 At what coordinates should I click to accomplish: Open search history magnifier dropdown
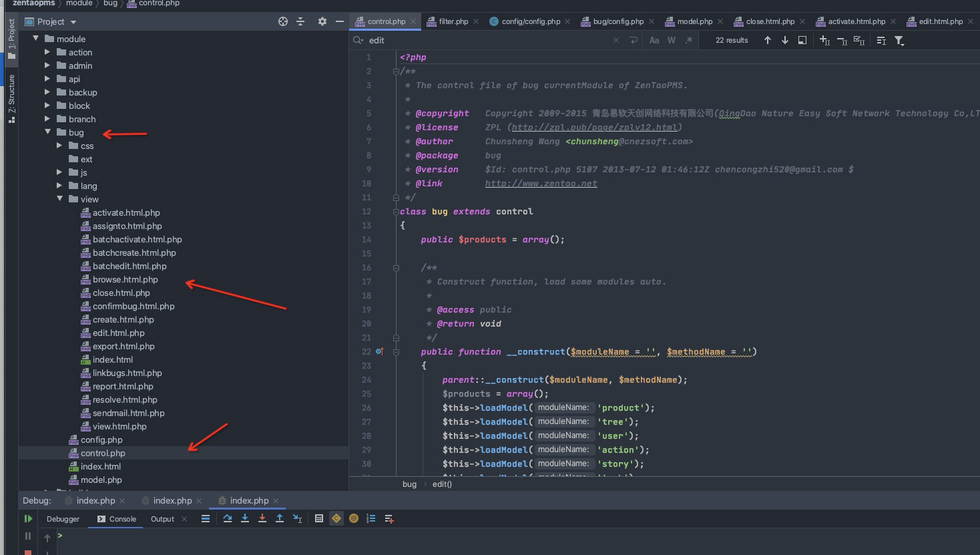pos(358,40)
